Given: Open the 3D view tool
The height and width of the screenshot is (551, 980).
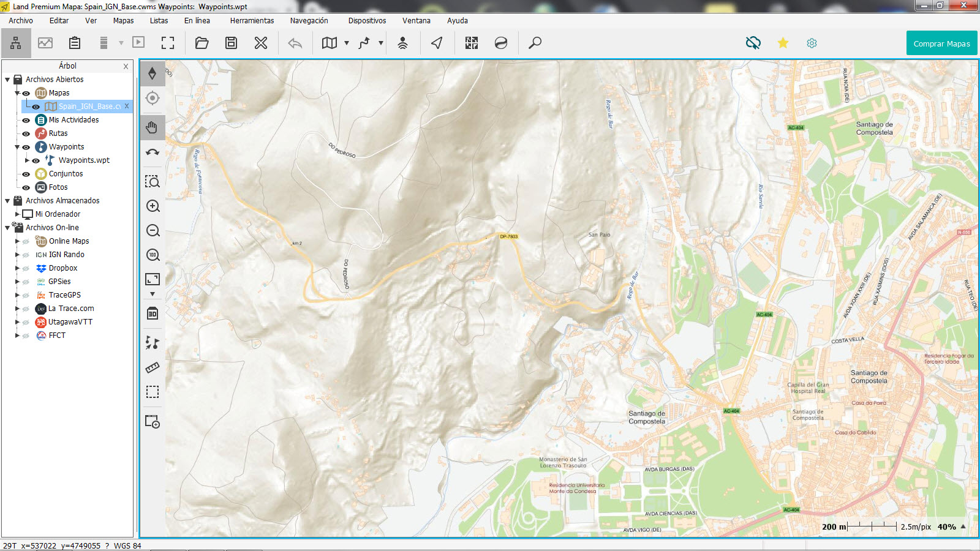Looking at the screenshot, I should pyautogui.click(x=153, y=313).
